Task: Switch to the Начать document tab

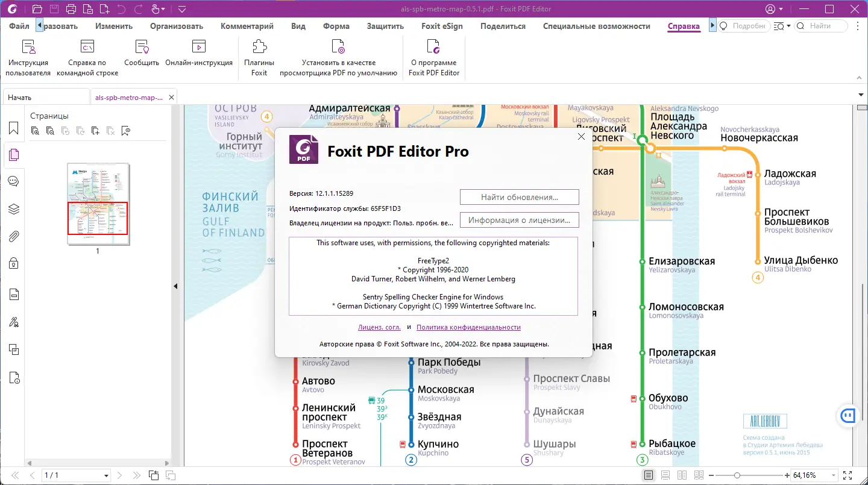Action: [46, 97]
